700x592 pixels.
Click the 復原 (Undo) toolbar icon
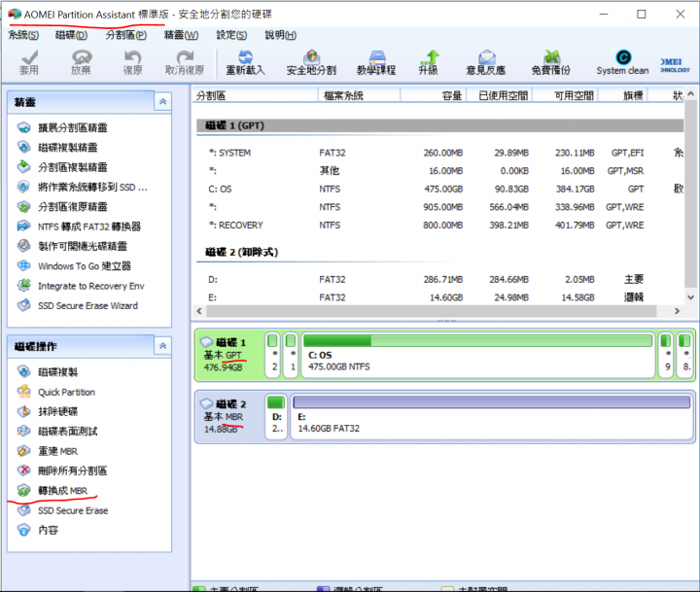(132, 62)
